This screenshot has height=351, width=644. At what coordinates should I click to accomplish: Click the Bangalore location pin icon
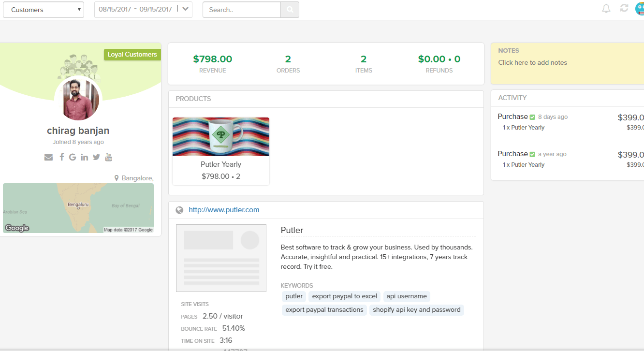coord(117,178)
